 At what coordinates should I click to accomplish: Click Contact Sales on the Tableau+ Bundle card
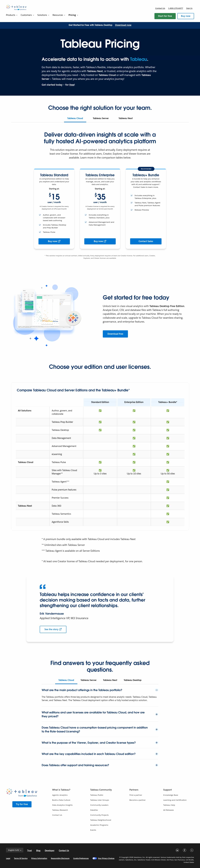[146, 241]
